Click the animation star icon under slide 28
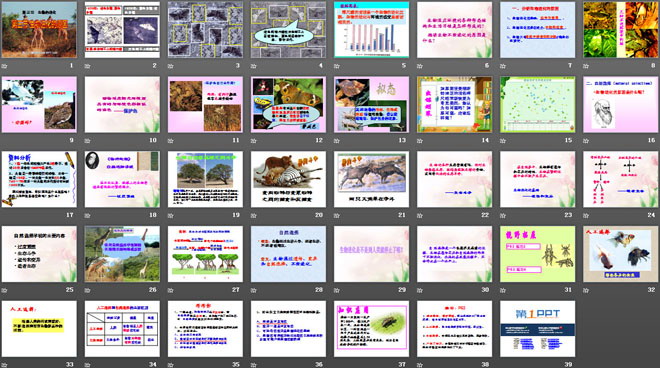This screenshot has height=368, width=660. click(x=254, y=290)
